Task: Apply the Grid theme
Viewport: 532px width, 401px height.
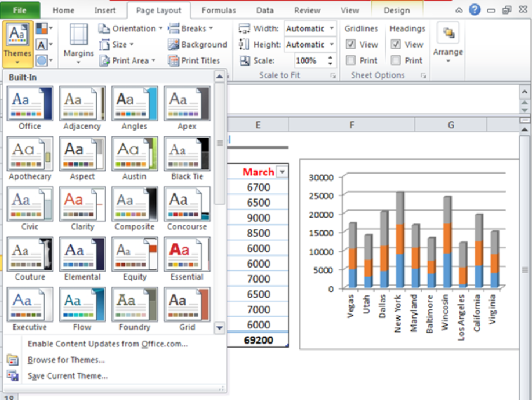Action: 187,309
